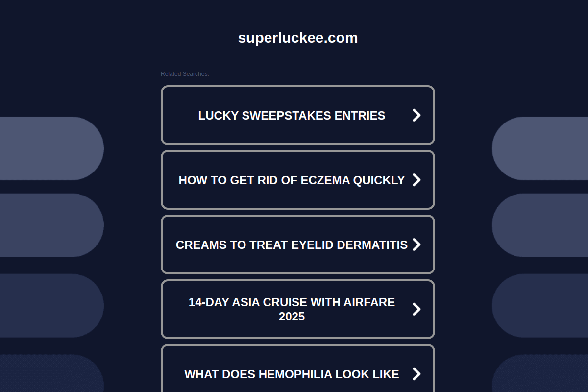
Task: Open the 14-DAY ASIA CRUISE WITH AIRFARE 2025 link
Action: [292, 309]
